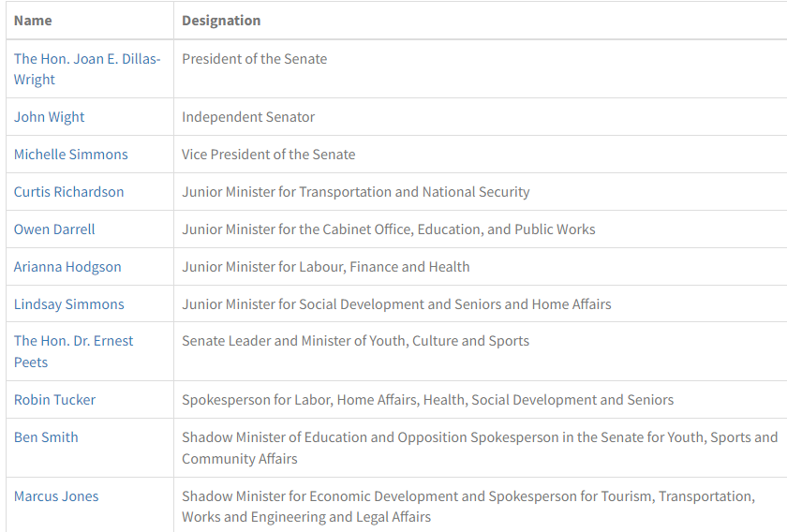Open Robin Tucker senator link

tap(54, 400)
